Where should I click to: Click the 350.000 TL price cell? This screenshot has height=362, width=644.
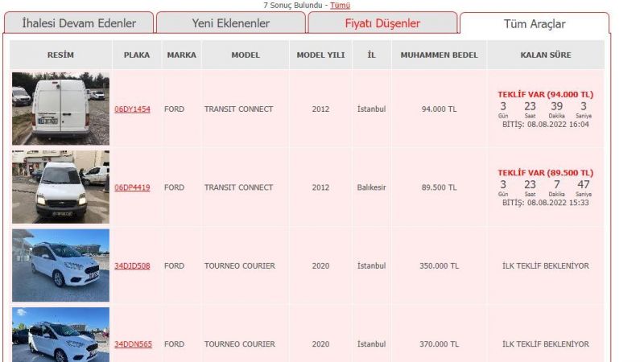439,266
